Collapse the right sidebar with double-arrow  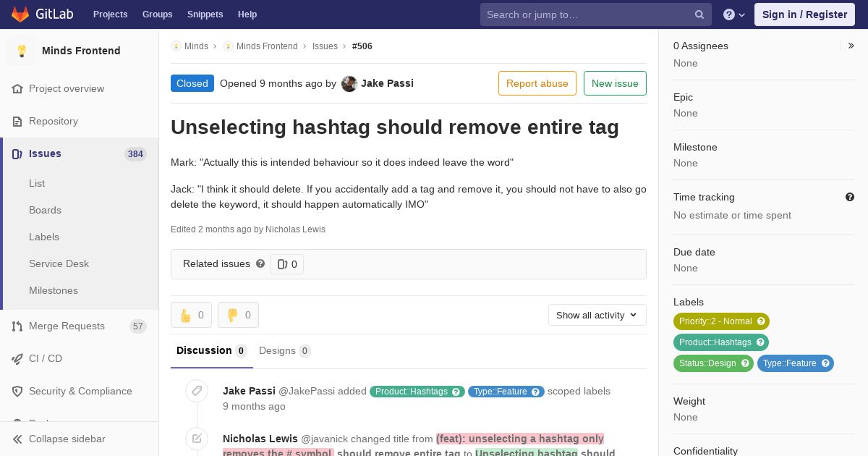click(x=851, y=46)
